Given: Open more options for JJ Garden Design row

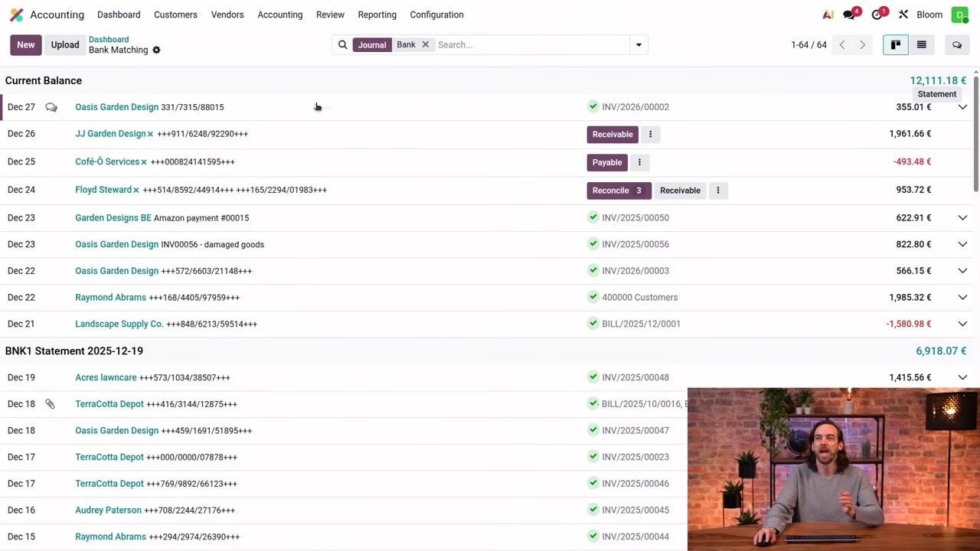Looking at the screenshot, I should tap(650, 135).
